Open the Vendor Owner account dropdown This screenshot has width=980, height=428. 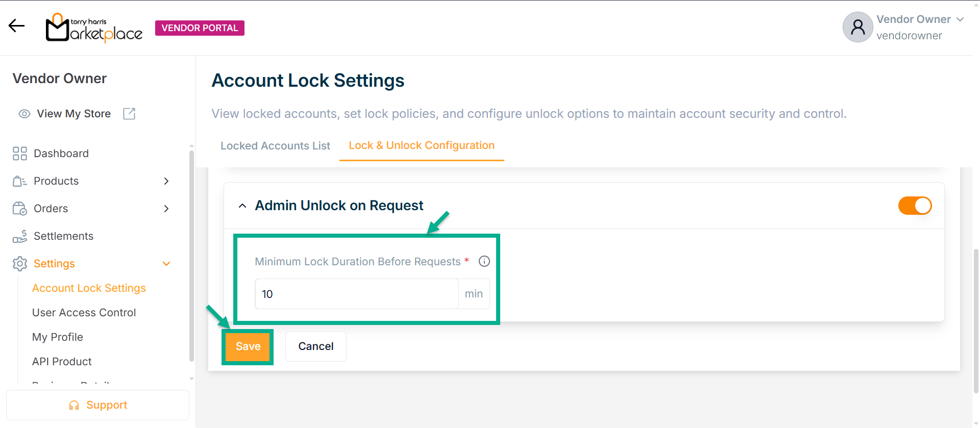[x=960, y=19]
